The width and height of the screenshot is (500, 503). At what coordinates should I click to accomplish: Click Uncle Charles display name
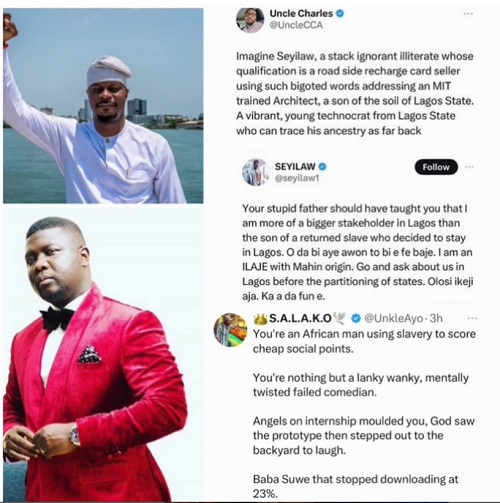click(x=301, y=14)
